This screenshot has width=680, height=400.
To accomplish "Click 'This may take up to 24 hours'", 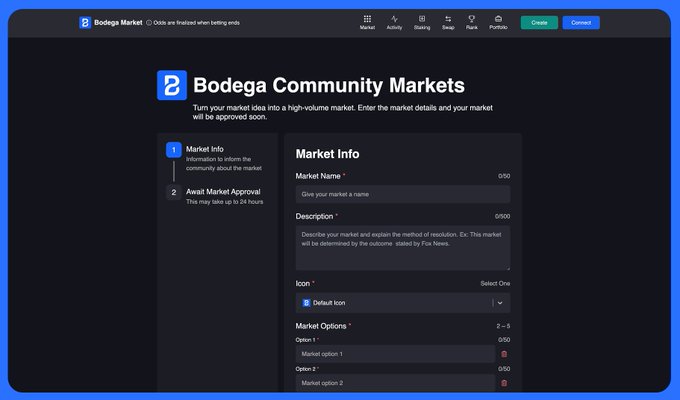I will click(225, 202).
